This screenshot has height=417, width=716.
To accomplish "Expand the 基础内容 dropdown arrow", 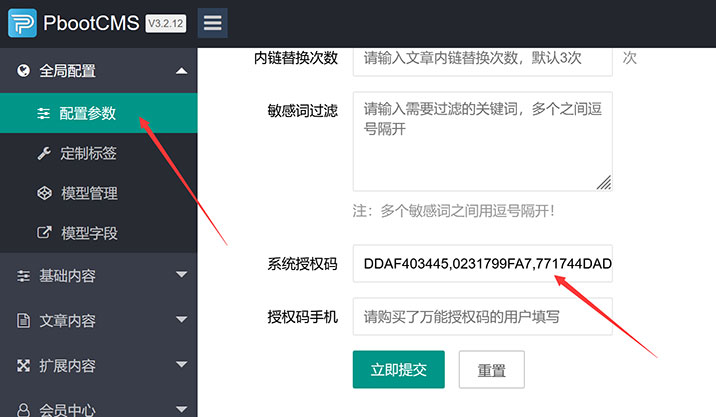I will 181,275.
